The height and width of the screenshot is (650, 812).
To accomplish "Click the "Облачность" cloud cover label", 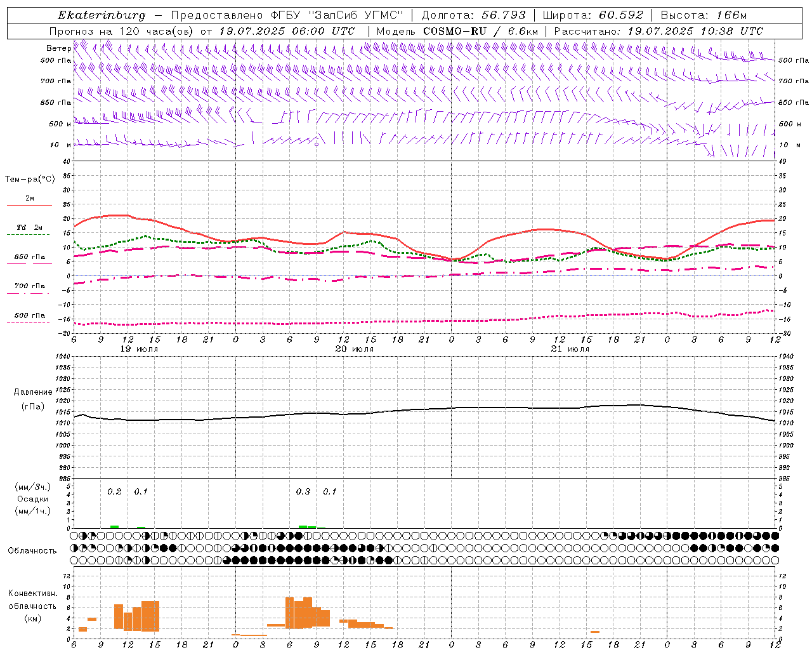I will pos(32,551).
